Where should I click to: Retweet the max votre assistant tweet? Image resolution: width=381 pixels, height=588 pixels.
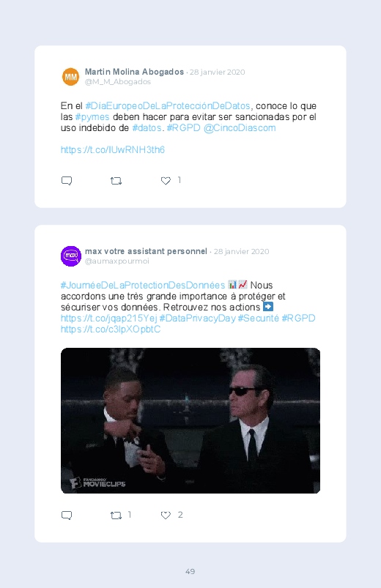click(116, 516)
